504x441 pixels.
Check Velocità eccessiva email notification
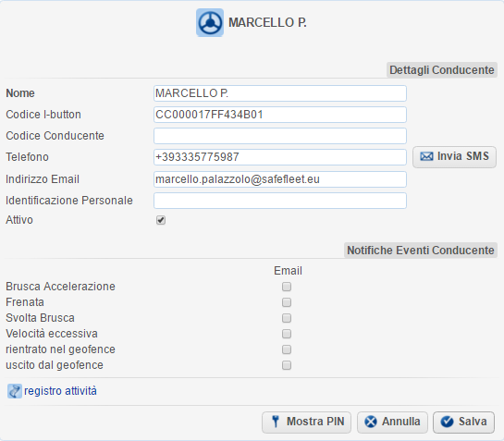tap(287, 334)
